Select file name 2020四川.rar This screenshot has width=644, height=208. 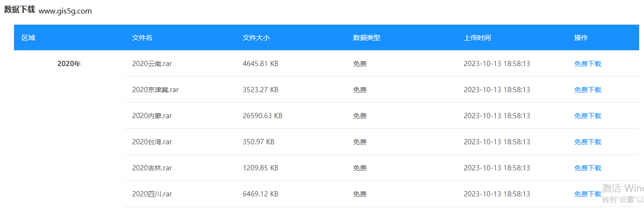152,194
